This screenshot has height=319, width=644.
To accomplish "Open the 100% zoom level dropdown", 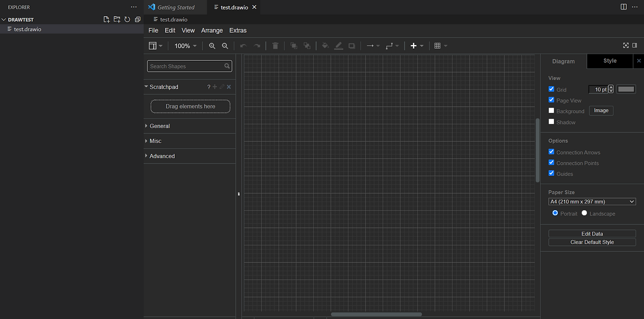I will point(185,46).
